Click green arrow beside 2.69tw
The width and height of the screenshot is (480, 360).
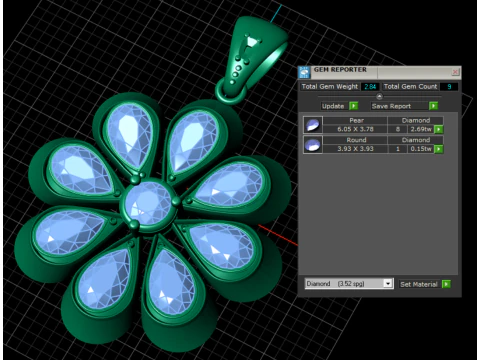[439, 129]
